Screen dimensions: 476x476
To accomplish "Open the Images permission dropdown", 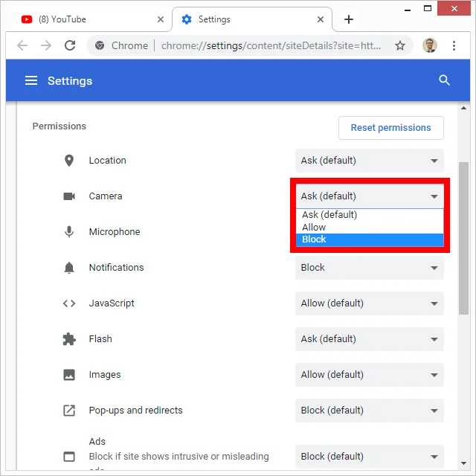I will [x=370, y=375].
